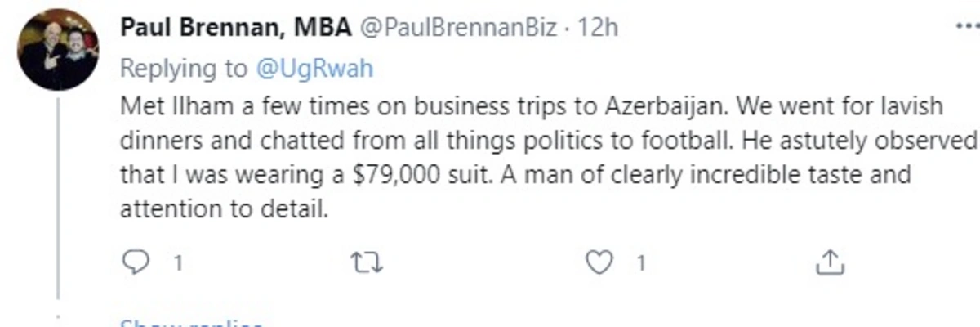Screen dimensions: 980x327
Task: Open the three-dot more options menu
Action: (x=967, y=26)
